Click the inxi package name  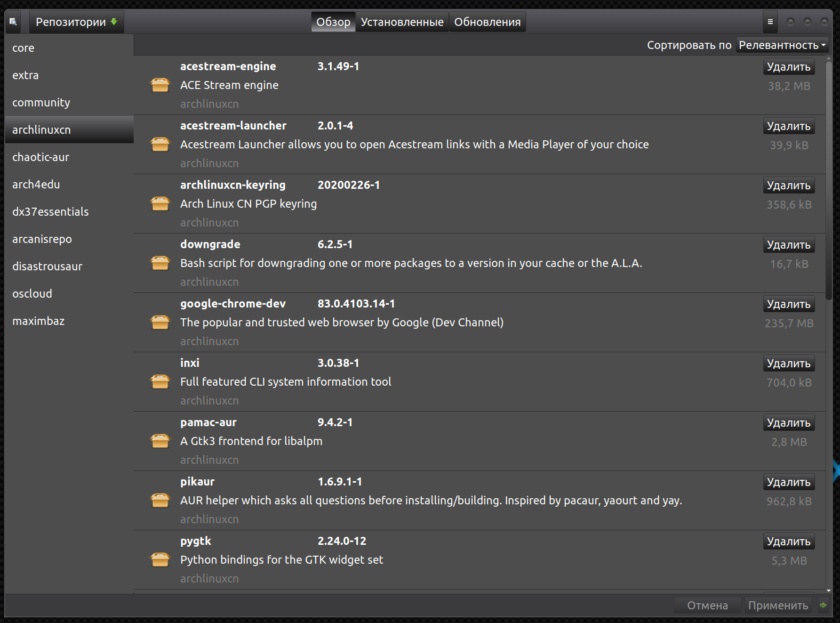[x=190, y=363]
